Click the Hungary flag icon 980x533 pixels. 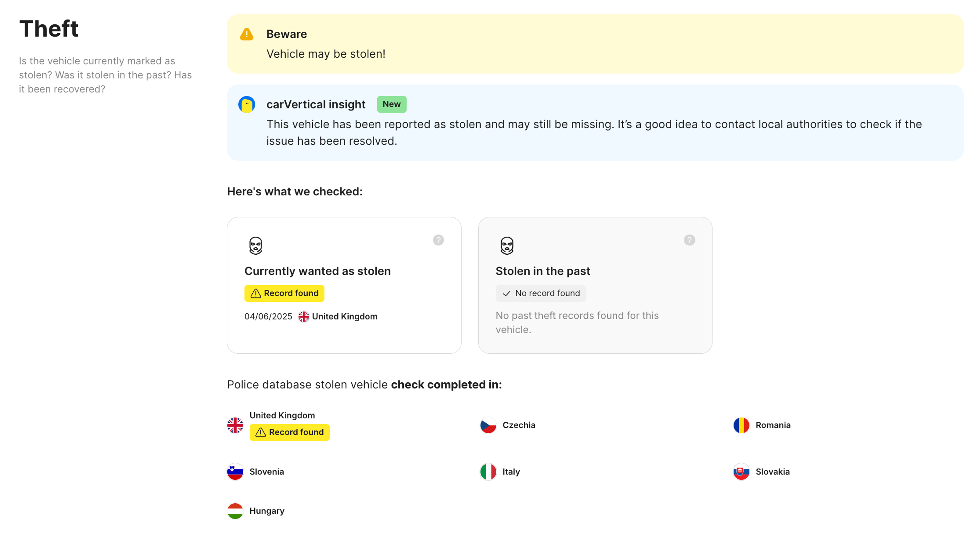coord(235,511)
